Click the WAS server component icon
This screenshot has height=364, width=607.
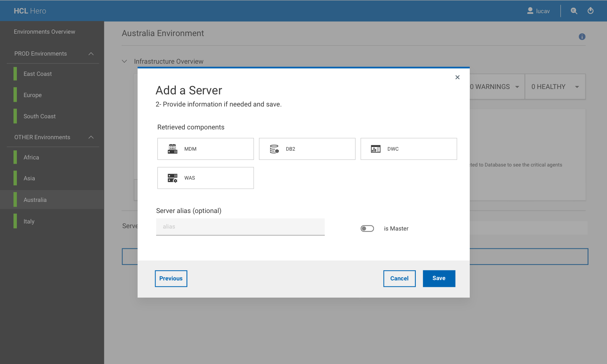(172, 178)
